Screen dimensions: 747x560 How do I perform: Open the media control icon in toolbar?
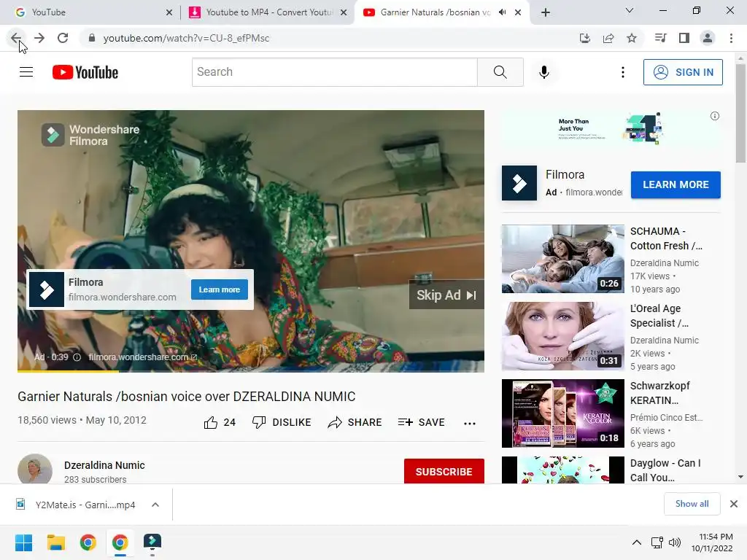point(660,38)
